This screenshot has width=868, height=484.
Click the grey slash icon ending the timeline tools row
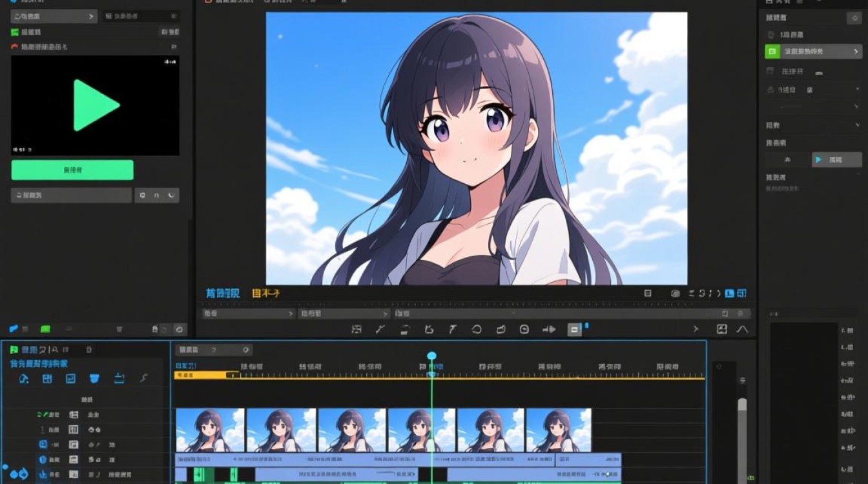143,379
